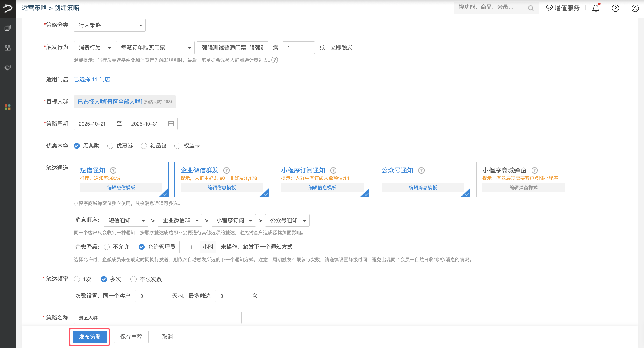This screenshot has width=644, height=348.
Task: Open the 消费行为 trigger dropdown
Action: (94, 47)
